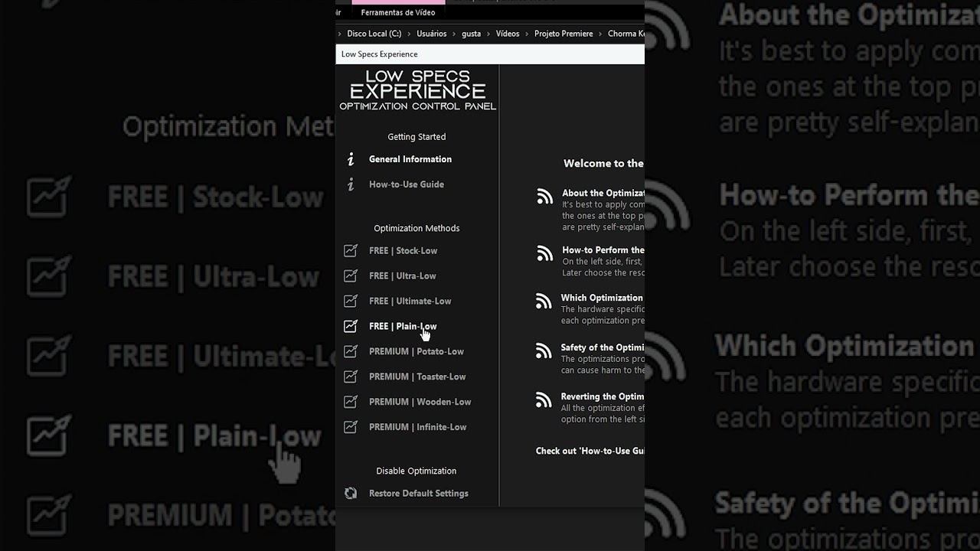Screen dimensions: 980x551
Task: Click the 'Disable Optimization' sidebar section header
Action: 416,471
